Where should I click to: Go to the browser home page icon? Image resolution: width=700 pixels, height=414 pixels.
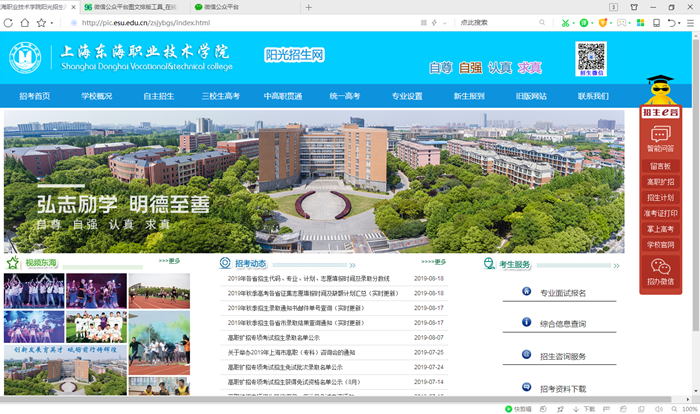coord(25,23)
